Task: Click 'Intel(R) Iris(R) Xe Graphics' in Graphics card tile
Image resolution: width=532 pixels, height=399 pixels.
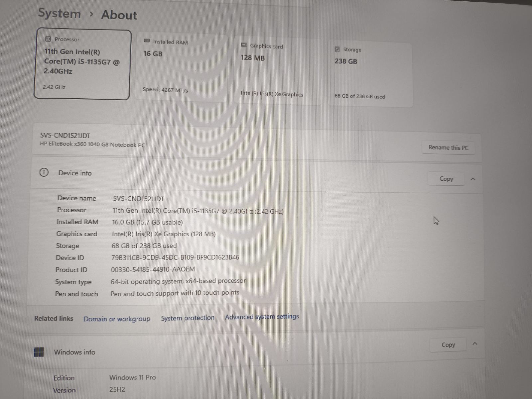Action: (x=272, y=94)
